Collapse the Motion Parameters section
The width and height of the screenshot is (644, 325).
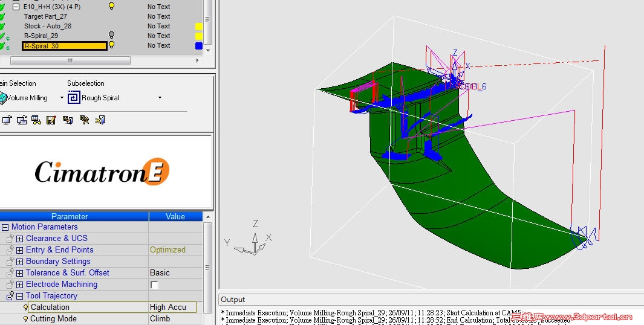[x=5, y=227]
